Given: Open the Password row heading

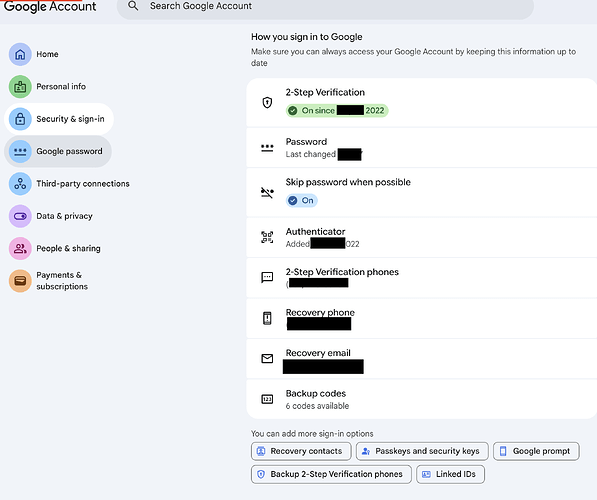Looking at the screenshot, I should click(x=306, y=142).
